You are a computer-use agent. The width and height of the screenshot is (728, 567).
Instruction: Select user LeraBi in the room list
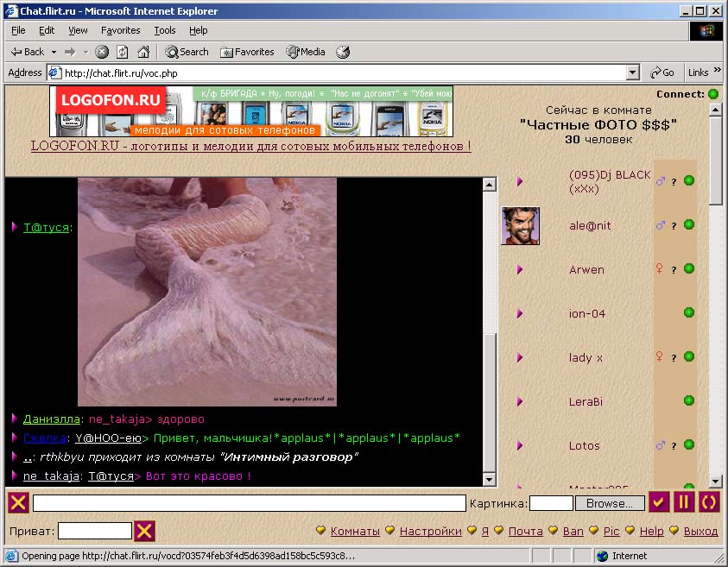click(x=586, y=402)
